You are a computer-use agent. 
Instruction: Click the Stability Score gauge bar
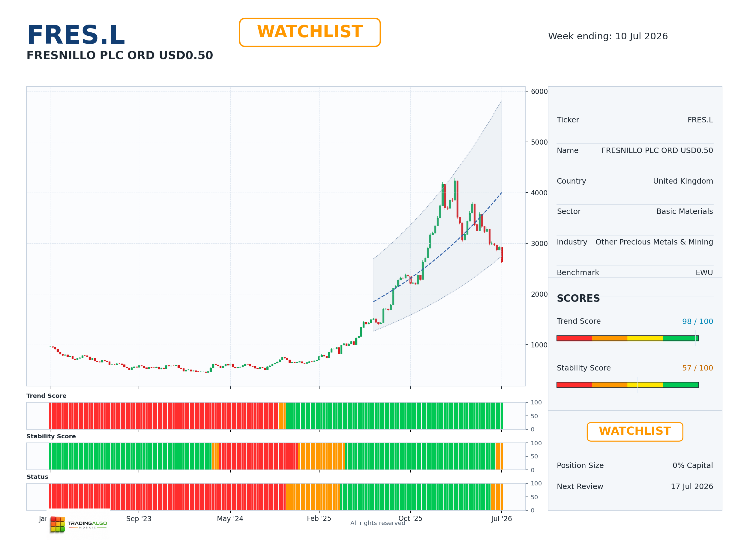click(x=628, y=385)
